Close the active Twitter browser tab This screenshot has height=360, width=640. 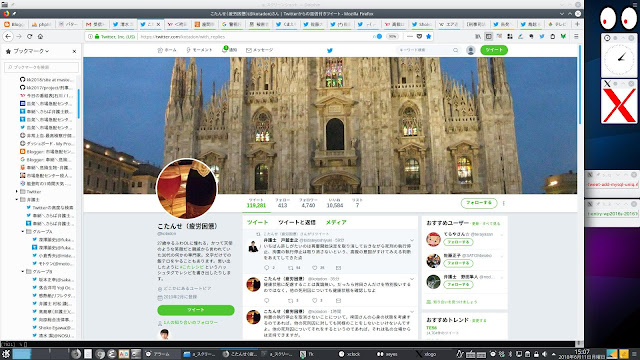coord(158,24)
